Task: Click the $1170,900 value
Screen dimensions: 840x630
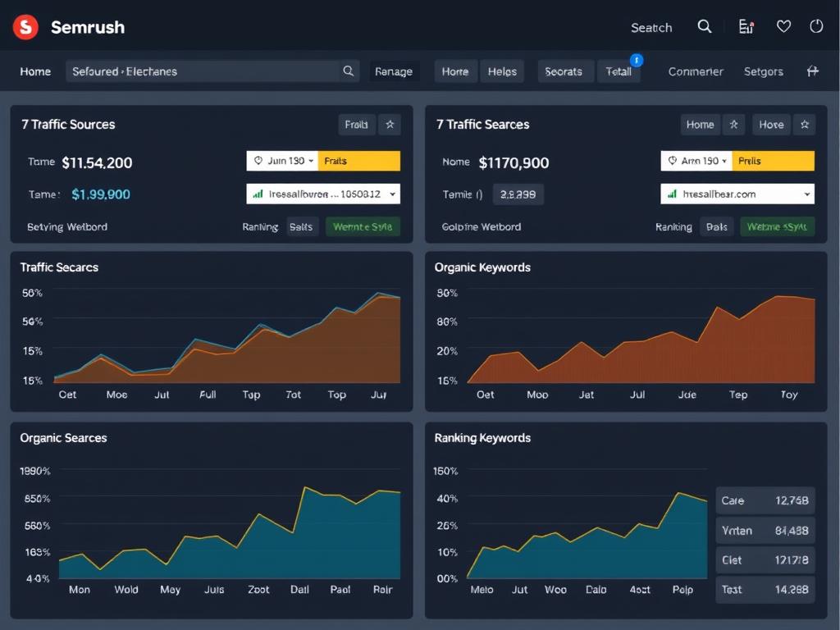Action: [514, 162]
